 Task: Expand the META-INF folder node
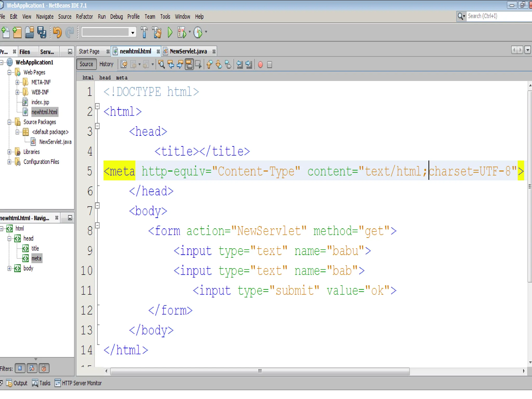coord(17,82)
